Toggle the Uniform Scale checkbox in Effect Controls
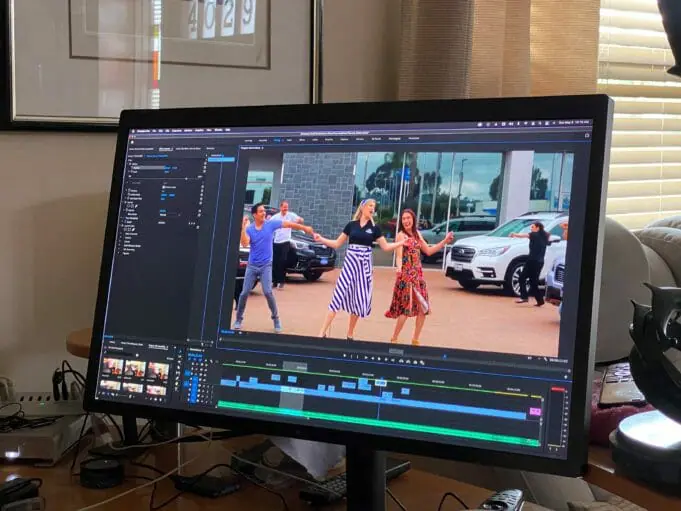 163,187
